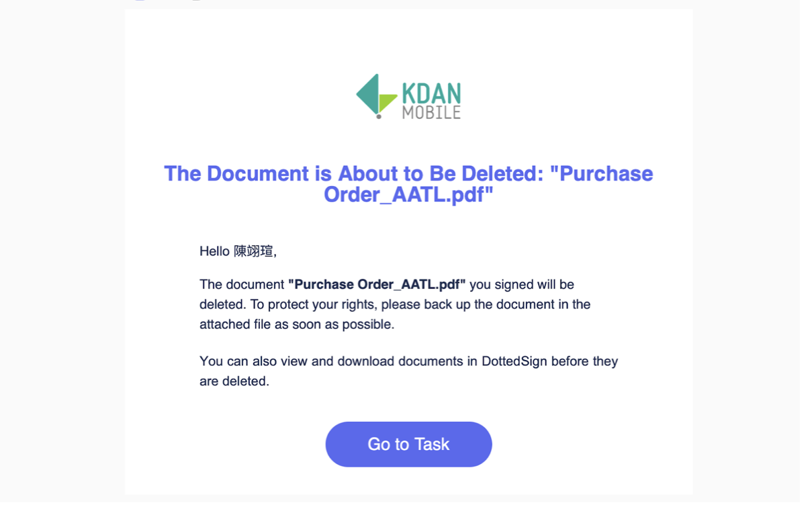Click the MOBILE text under KDAN
The image size is (812, 507).
click(x=431, y=112)
